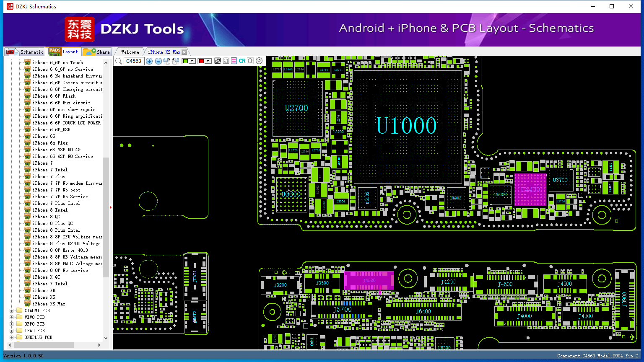This screenshot has height=362, width=644.
Task: Collapse the side panel with red splitter arrow
Action: pyautogui.click(x=111, y=207)
